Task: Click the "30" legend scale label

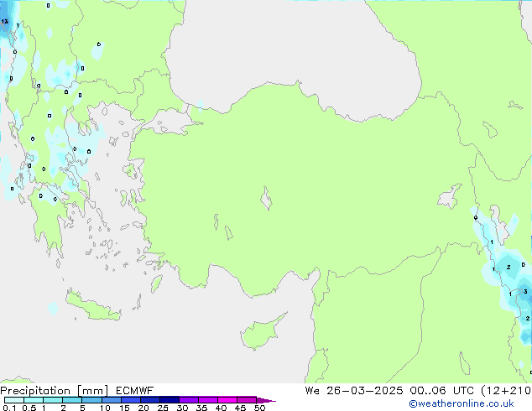Action: [x=182, y=408]
